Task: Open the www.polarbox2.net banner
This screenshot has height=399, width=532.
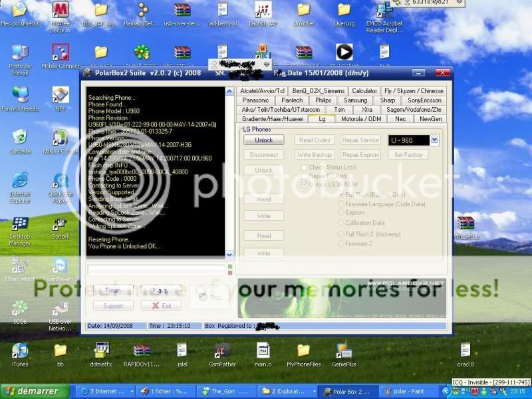Action: pos(342,298)
